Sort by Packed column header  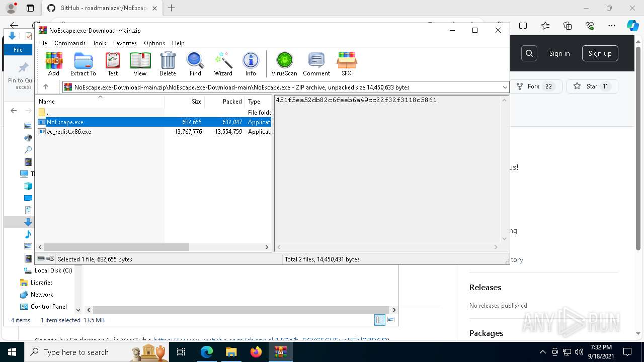(225, 102)
